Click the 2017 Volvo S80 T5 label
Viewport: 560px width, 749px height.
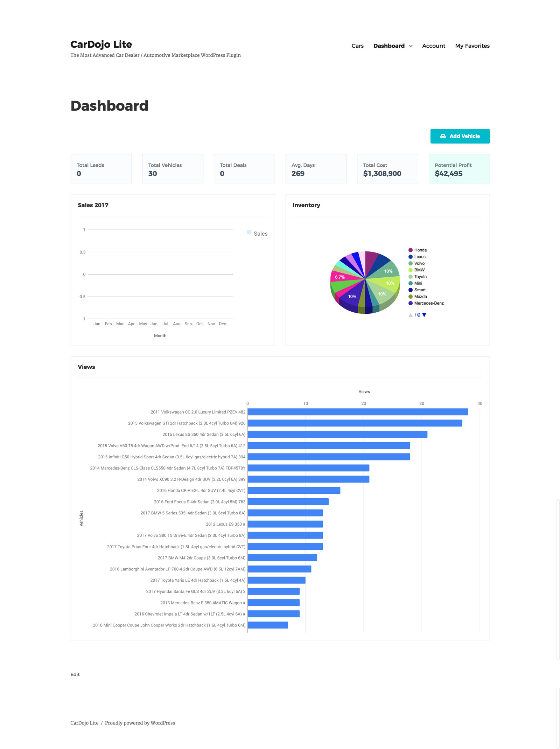pos(191,535)
